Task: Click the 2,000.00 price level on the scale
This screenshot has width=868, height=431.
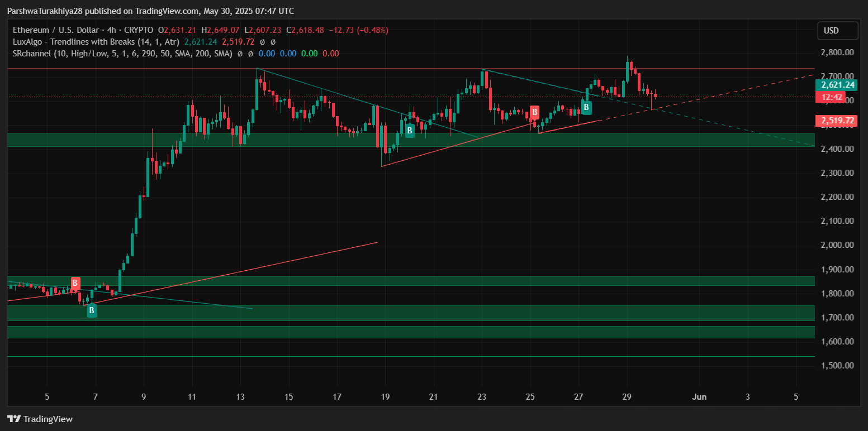Action: (837, 245)
